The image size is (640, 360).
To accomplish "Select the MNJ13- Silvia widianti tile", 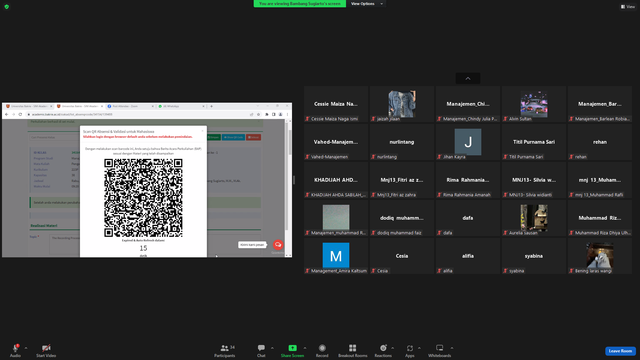I will coord(534,180).
